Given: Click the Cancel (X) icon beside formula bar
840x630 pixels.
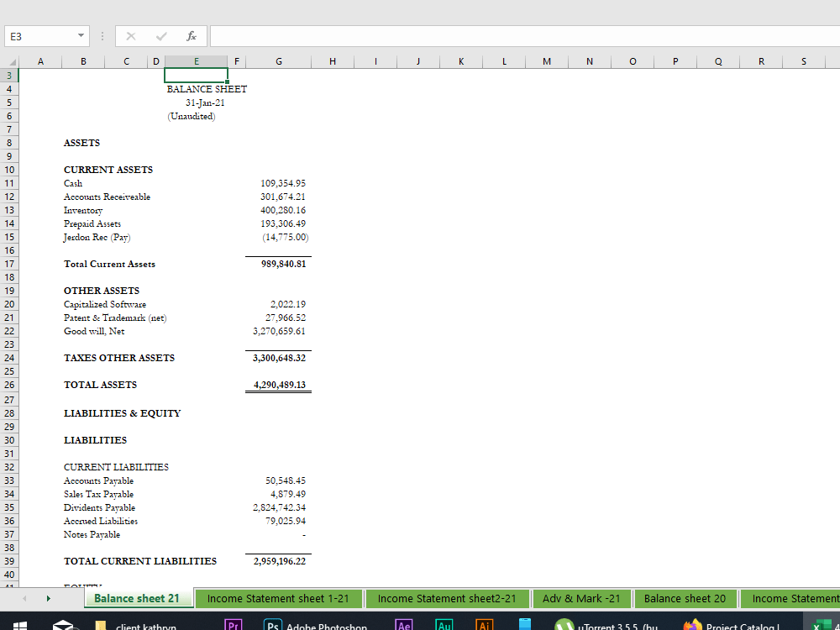Looking at the screenshot, I should (130, 36).
